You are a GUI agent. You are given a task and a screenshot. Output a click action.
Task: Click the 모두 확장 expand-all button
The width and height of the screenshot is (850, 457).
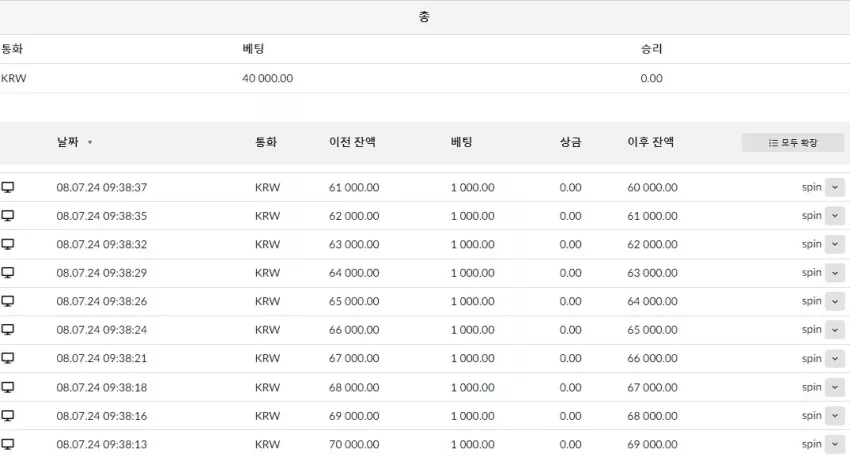793,143
